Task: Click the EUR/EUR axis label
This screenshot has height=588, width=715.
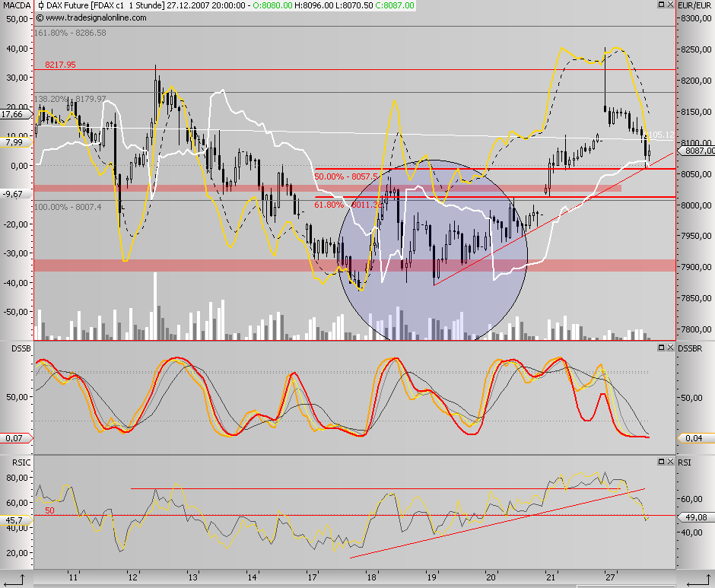Action: [x=694, y=5]
